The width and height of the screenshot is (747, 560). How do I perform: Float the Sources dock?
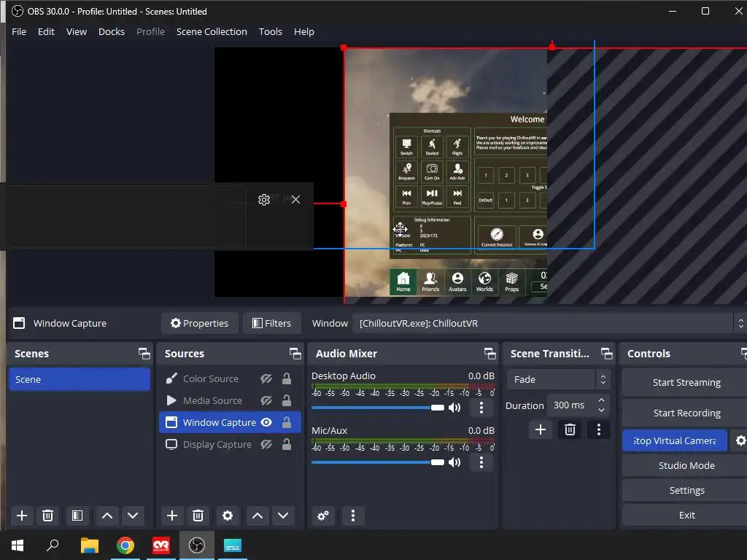pyautogui.click(x=295, y=354)
